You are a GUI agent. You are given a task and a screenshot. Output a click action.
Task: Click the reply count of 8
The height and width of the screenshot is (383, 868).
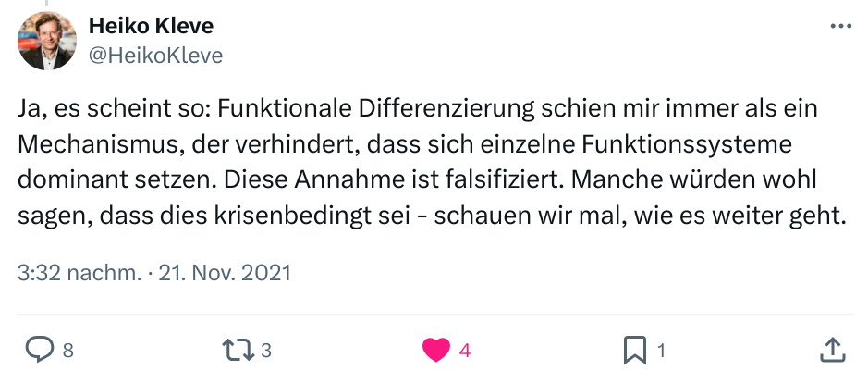67,351
